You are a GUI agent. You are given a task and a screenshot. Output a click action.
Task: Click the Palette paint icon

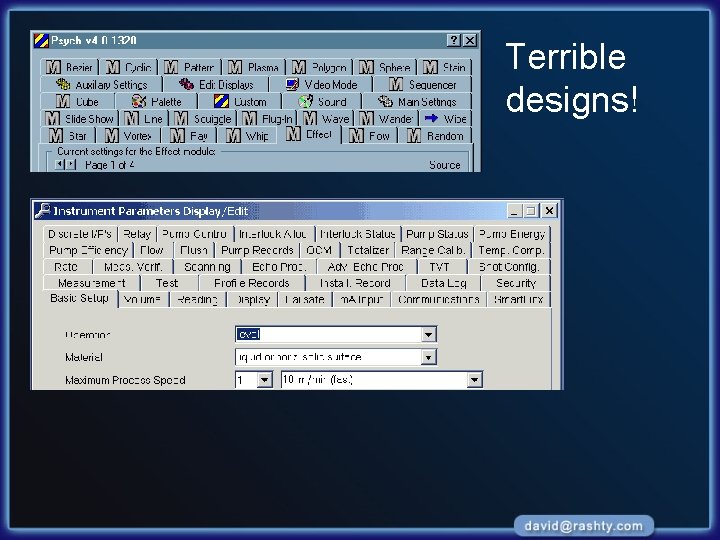click(x=138, y=101)
